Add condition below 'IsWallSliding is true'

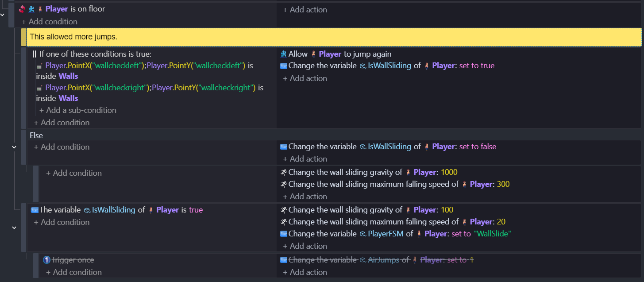pyautogui.click(x=62, y=222)
